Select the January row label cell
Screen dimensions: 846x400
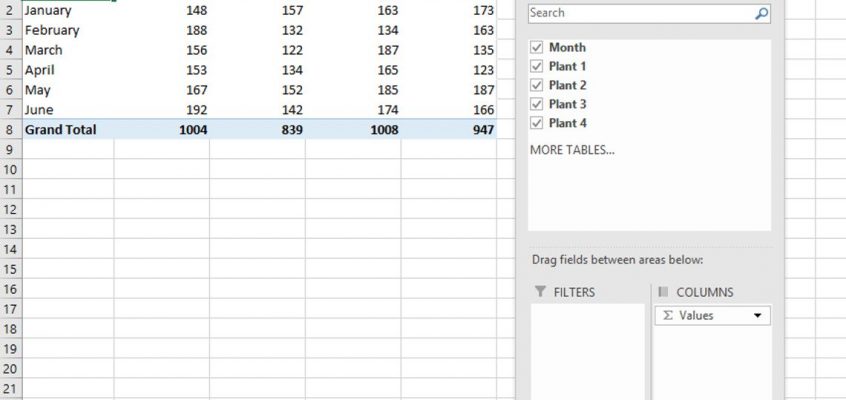pos(68,10)
